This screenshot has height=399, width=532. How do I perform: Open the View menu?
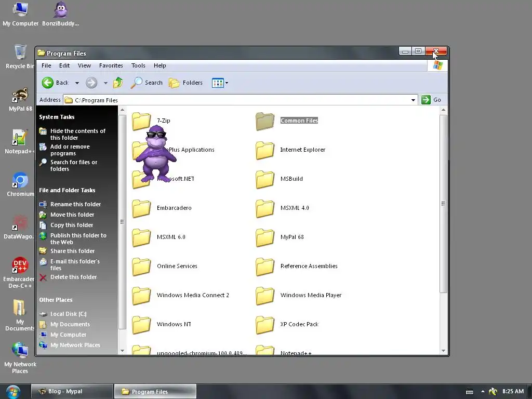84,65
